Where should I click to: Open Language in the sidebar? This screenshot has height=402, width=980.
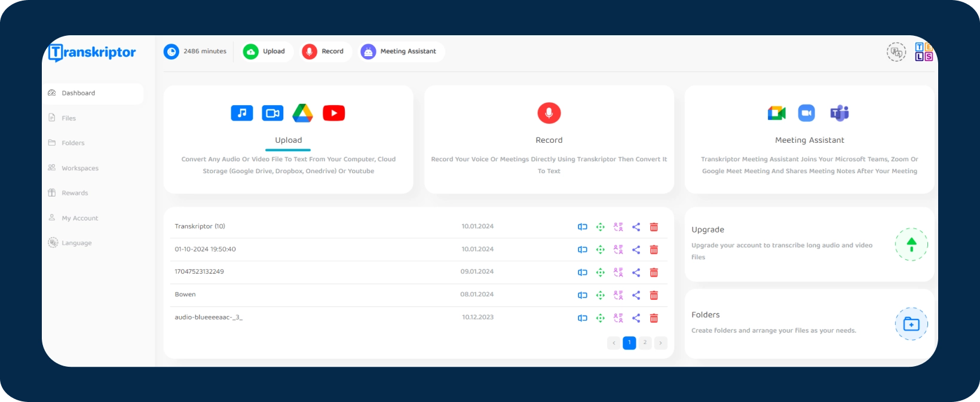tap(70, 243)
